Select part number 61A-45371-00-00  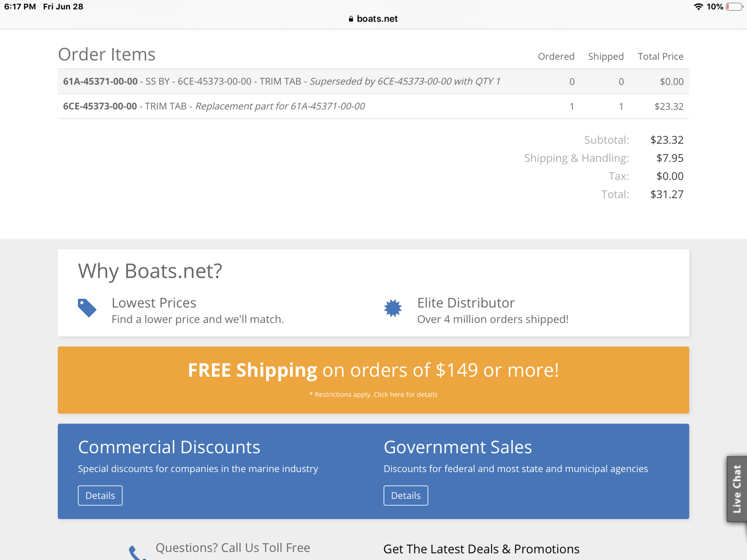[x=100, y=81]
